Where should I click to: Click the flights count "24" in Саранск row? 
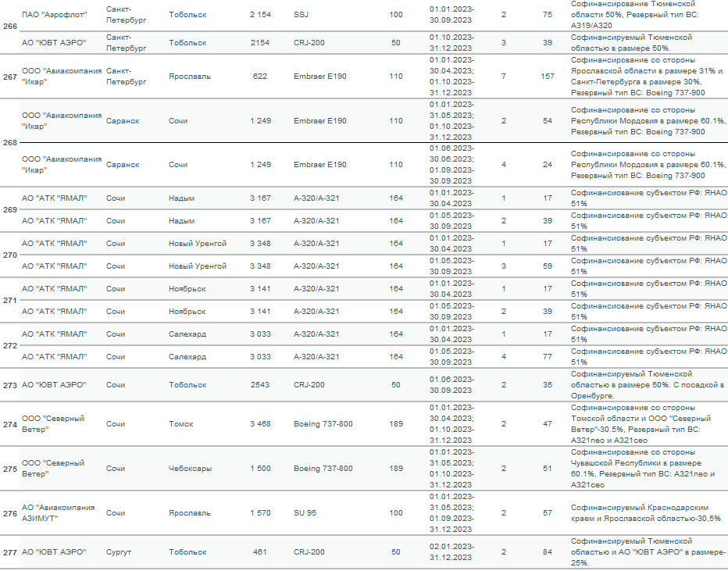548,164
